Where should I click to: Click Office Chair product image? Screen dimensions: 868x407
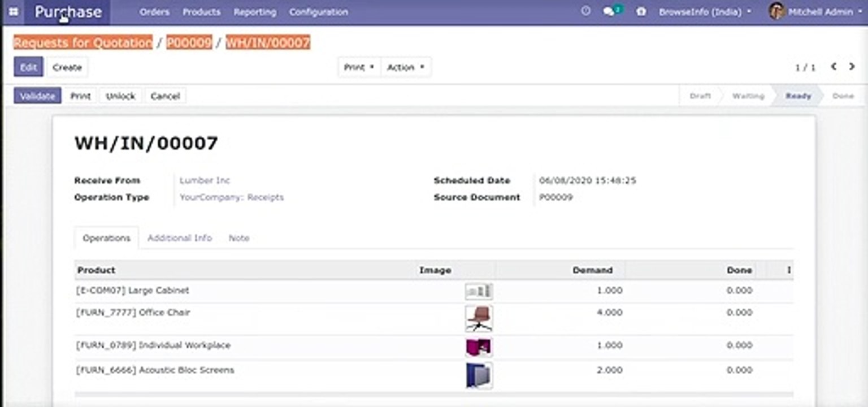[479, 319]
